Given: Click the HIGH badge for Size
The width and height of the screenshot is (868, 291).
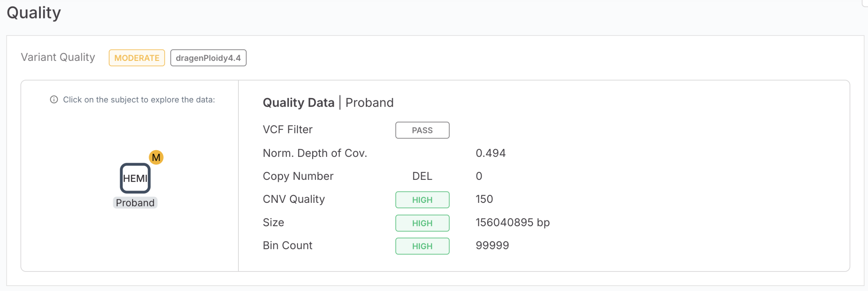Looking at the screenshot, I should coord(422,223).
